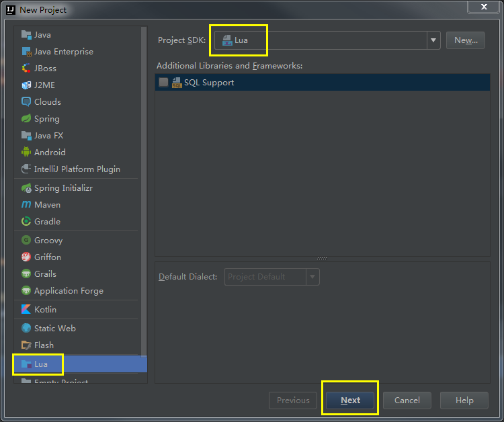The width and height of the screenshot is (504, 422).
Task: Click the J2ME text entry
Action: 44,85
